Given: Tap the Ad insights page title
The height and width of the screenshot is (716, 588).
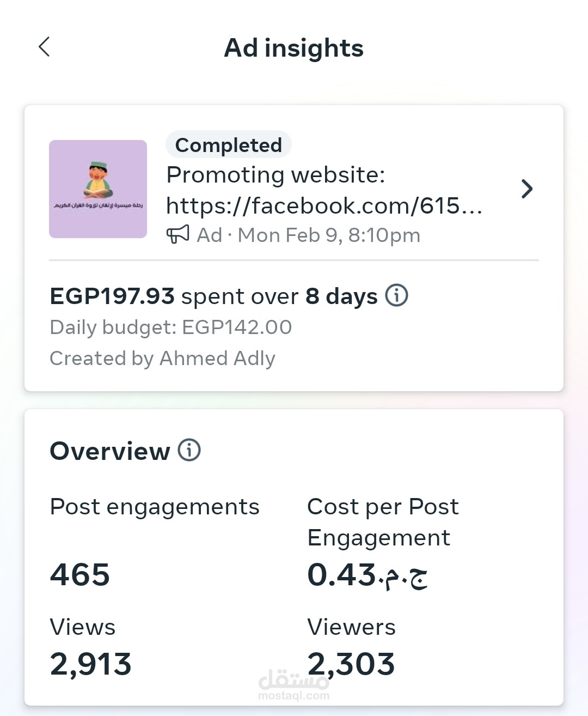Looking at the screenshot, I should [x=293, y=48].
